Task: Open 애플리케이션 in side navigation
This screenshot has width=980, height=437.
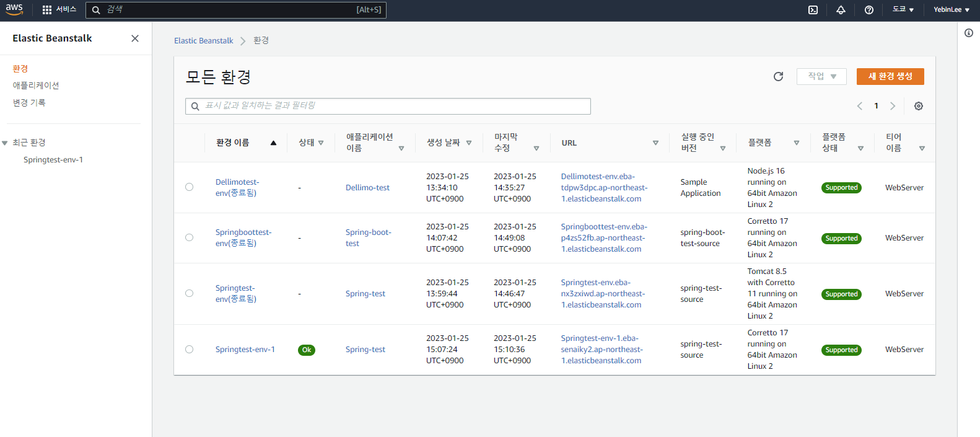Action: [36, 86]
